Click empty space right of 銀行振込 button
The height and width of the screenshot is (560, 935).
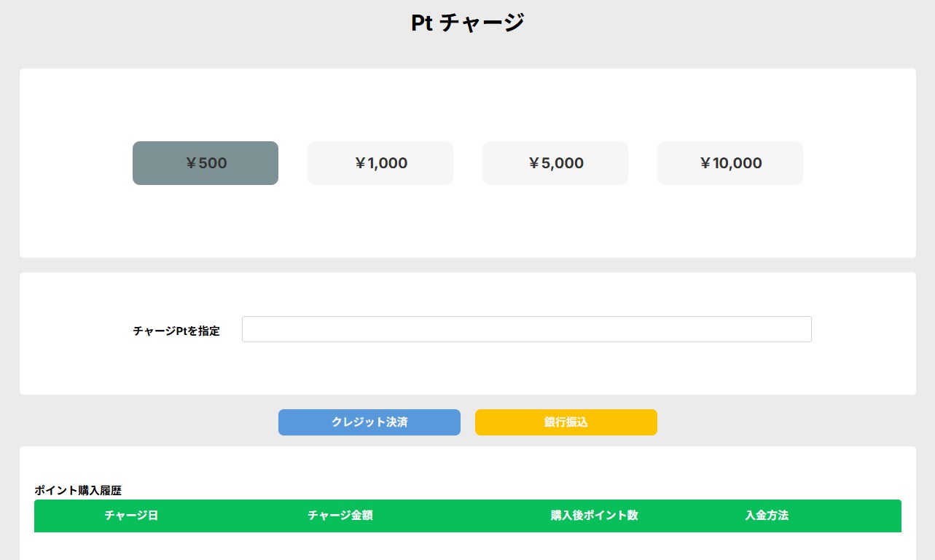787,422
